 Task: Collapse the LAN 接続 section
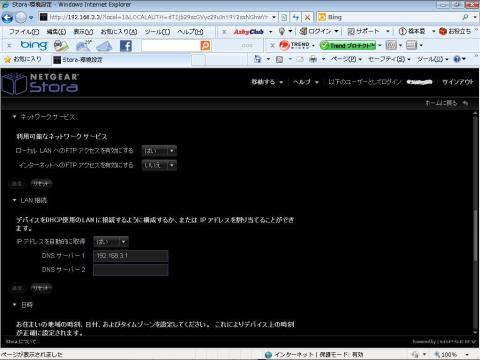[14, 200]
